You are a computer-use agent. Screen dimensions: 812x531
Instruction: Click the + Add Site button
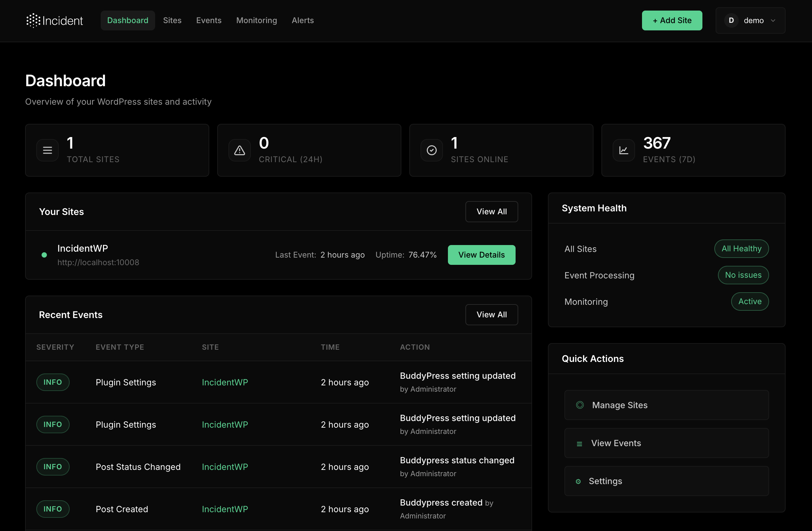(671, 20)
